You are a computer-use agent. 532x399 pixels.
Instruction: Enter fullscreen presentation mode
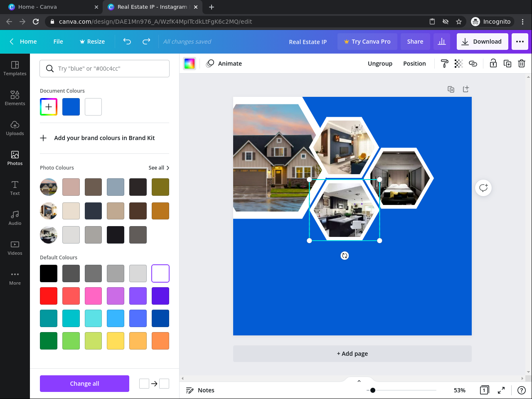[x=501, y=390]
